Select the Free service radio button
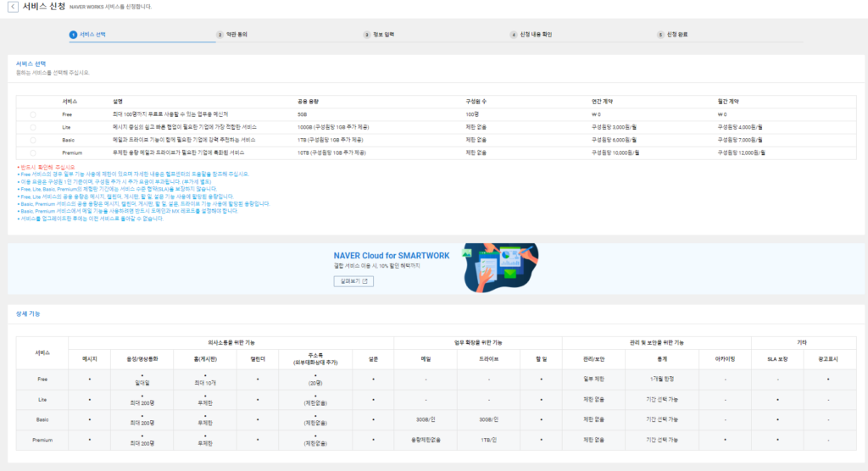 [33, 114]
